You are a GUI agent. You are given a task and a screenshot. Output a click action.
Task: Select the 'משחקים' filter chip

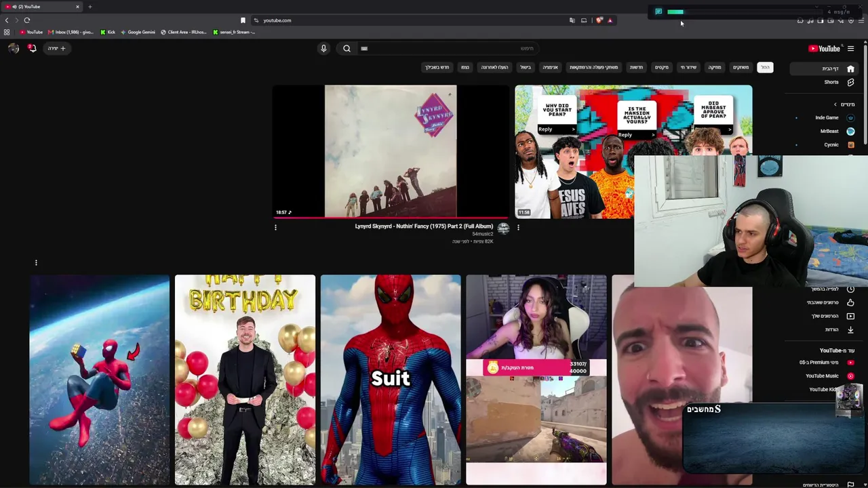[741, 67]
